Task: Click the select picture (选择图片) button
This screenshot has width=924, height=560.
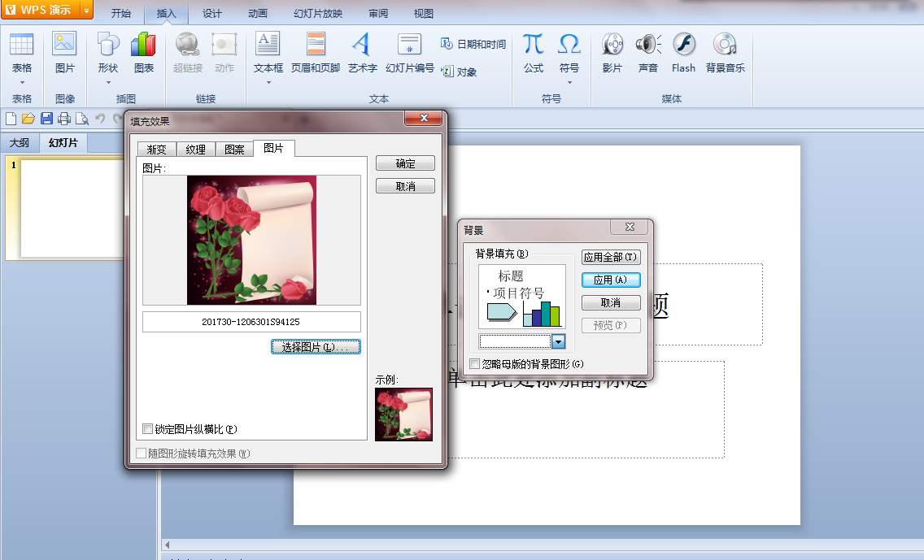Action: (316, 347)
